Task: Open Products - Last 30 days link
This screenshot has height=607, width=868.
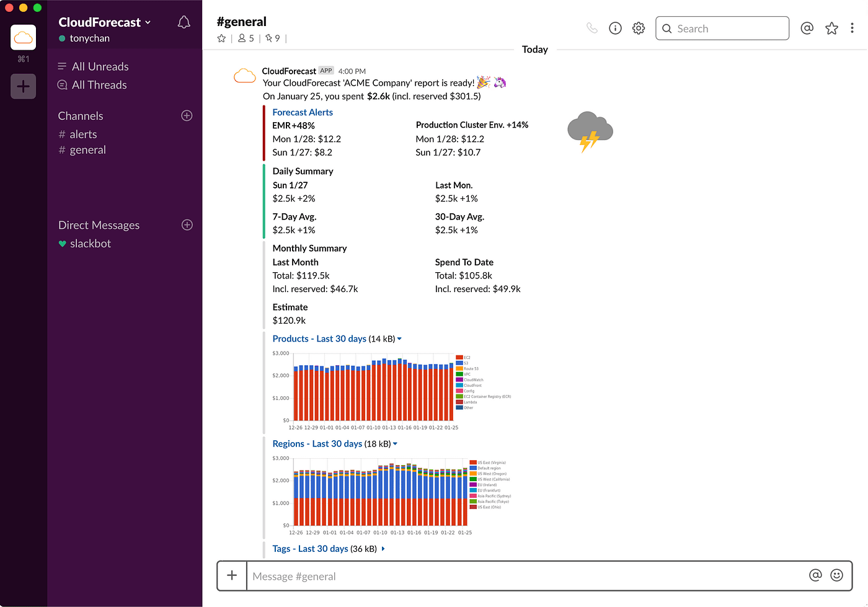Action: click(319, 339)
